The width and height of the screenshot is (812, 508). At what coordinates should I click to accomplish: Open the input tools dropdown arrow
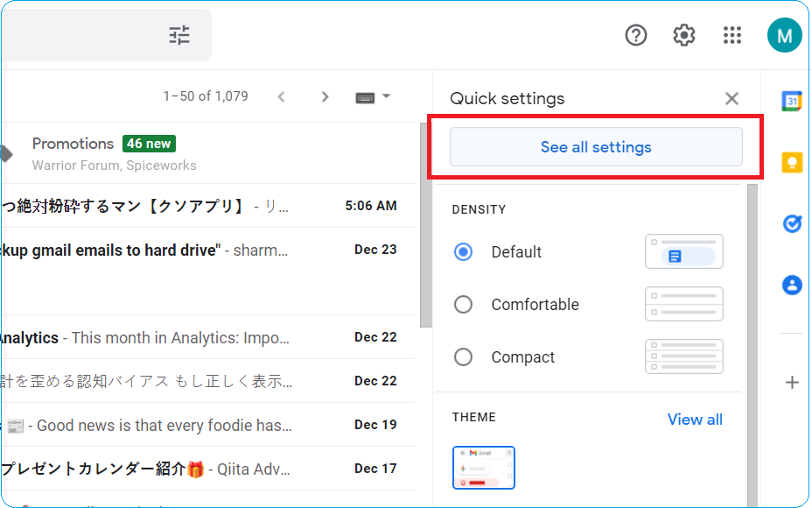click(x=386, y=96)
